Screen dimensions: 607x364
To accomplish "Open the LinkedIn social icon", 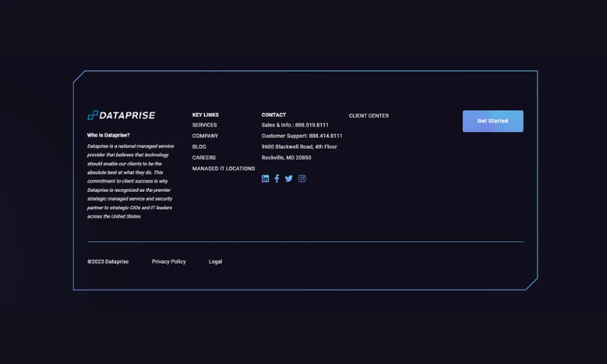I will coord(266,179).
